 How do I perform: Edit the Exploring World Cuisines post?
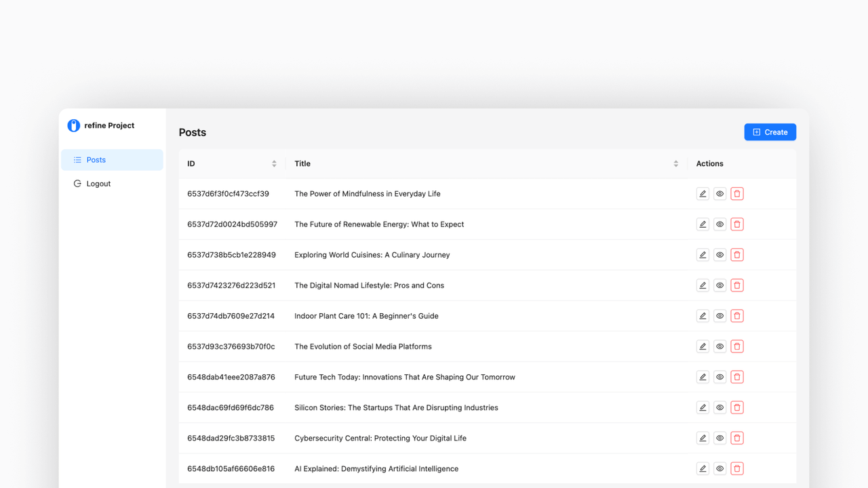point(703,255)
